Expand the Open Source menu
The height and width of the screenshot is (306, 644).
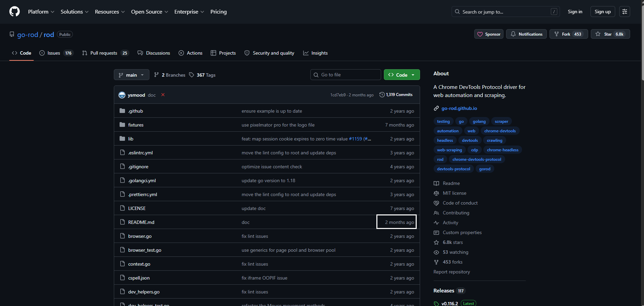(149, 12)
